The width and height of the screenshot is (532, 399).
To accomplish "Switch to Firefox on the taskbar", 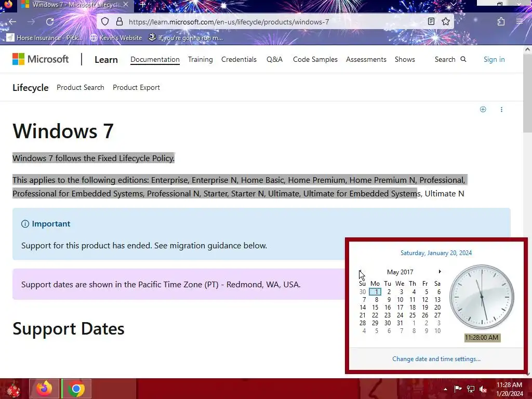I will coord(44,389).
